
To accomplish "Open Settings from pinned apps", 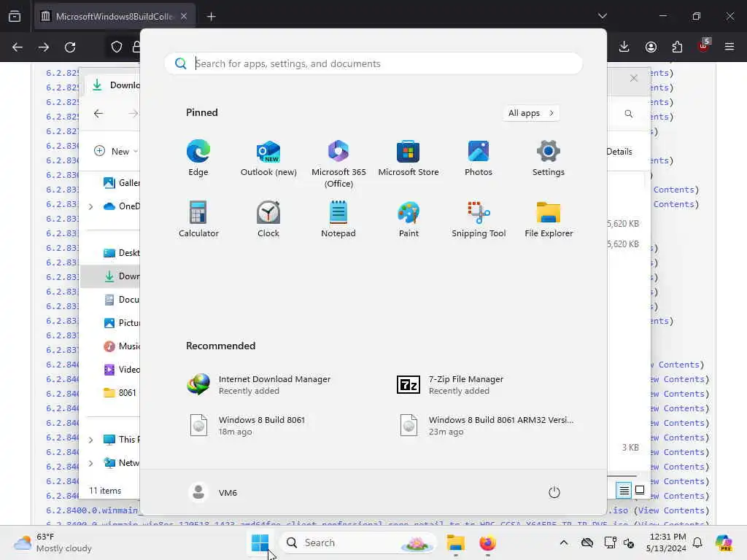I will [549, 158].
